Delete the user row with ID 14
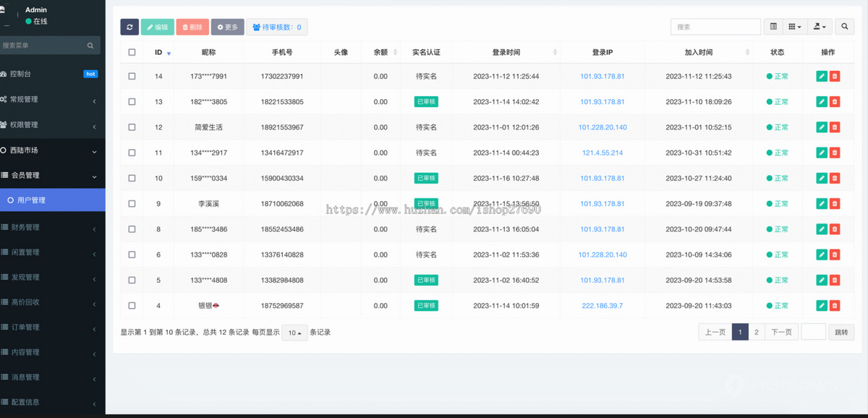 click(x=835, y=77)
